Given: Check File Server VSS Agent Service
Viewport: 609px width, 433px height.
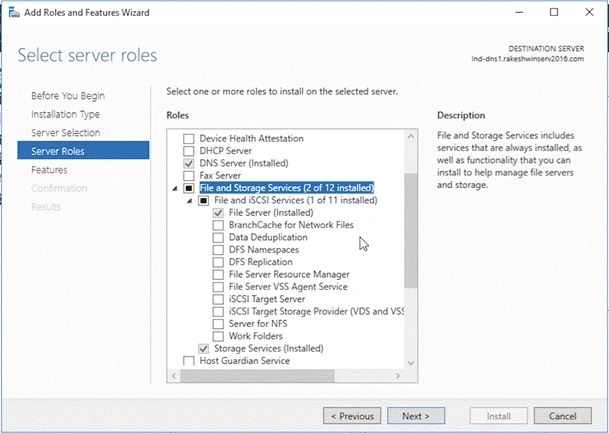Looking at the screenshot, I should coord(218,287).
